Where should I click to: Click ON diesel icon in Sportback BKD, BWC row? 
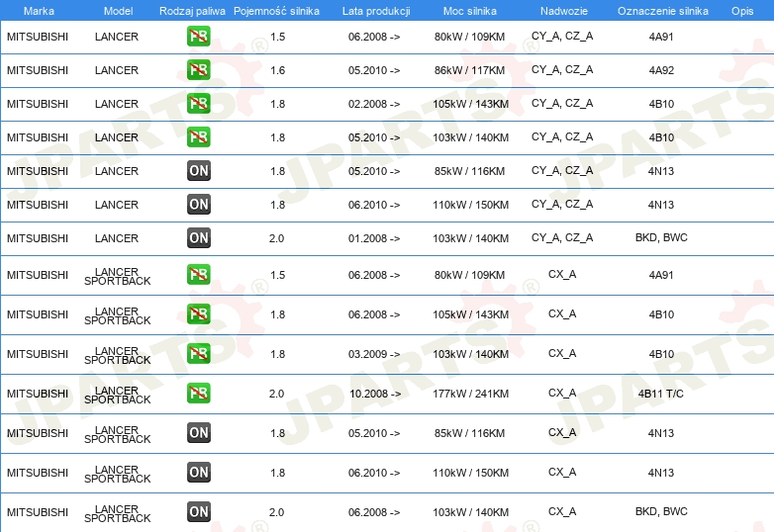tap(198, 511)
